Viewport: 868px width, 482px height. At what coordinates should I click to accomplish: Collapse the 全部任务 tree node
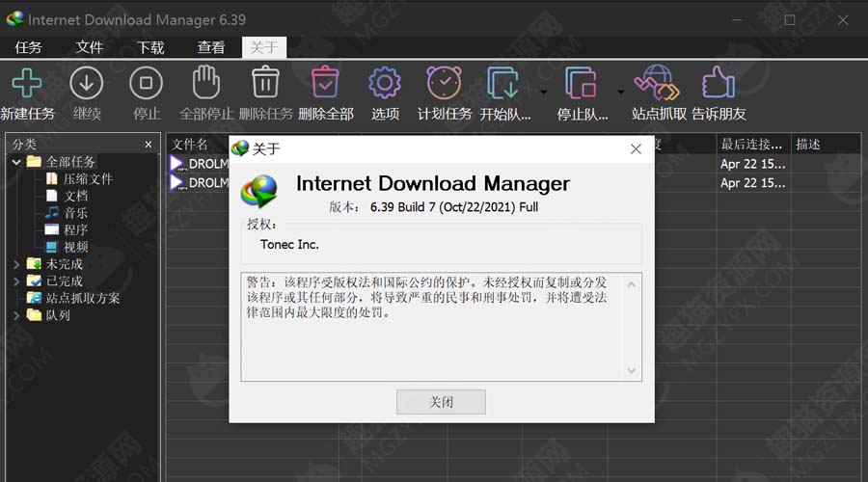(x=16, y=162)
